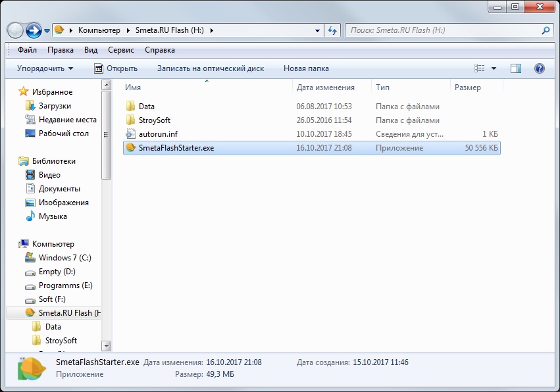Click the SmetaFlashStarter.exe file name
The width and height of the screenshot is (560, 392).
176,148
